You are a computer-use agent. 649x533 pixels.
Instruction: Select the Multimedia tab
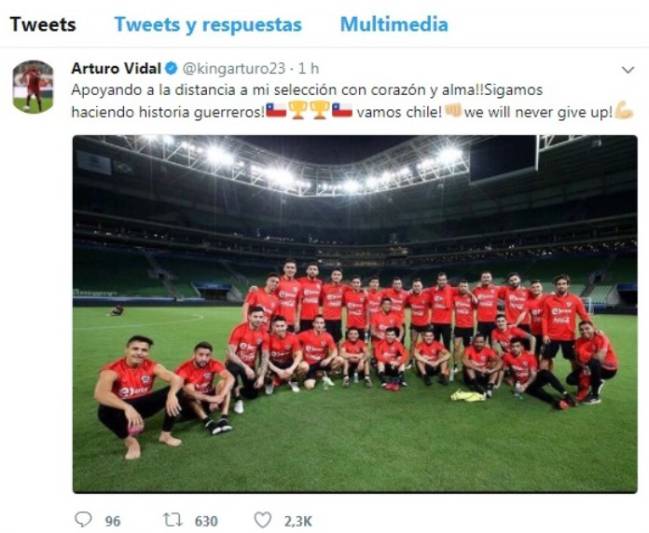point(394,24)
